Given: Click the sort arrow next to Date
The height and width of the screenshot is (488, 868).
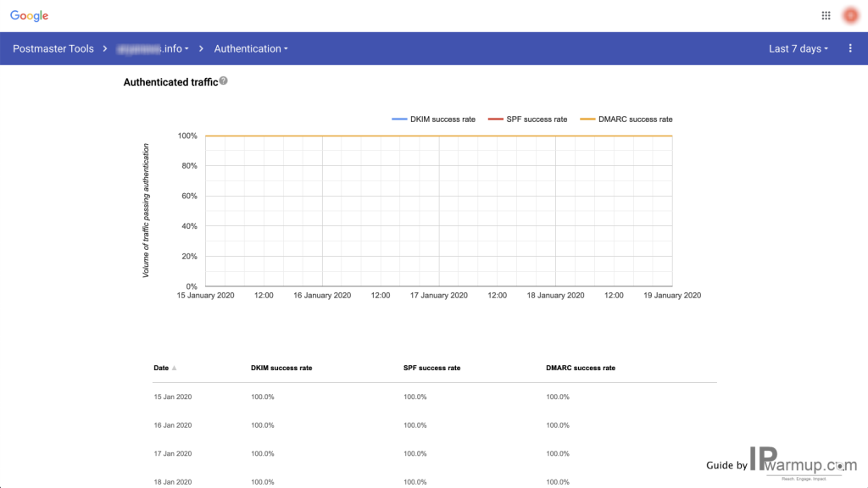Looking at the screenshot, I should coord(174,368).
